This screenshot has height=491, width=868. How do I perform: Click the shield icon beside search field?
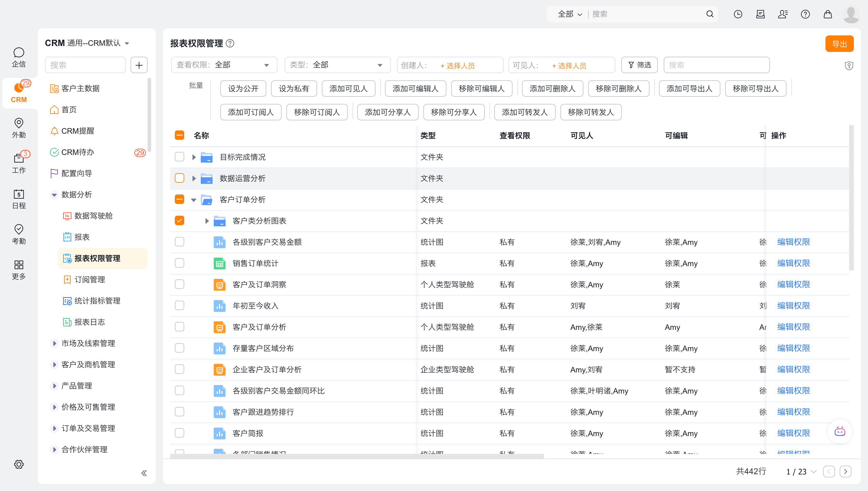pos(849,66)
